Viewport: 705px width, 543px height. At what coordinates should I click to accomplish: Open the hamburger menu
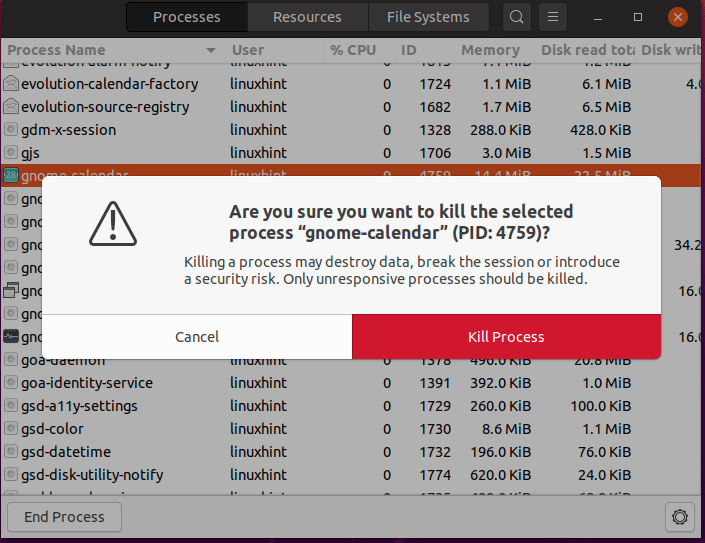tap(553, 17)
